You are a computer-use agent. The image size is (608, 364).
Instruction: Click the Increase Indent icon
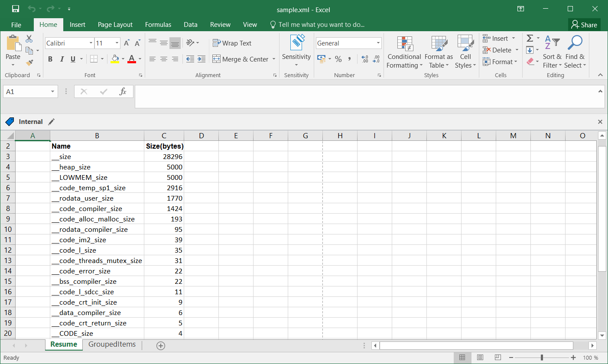click(202, 59)
